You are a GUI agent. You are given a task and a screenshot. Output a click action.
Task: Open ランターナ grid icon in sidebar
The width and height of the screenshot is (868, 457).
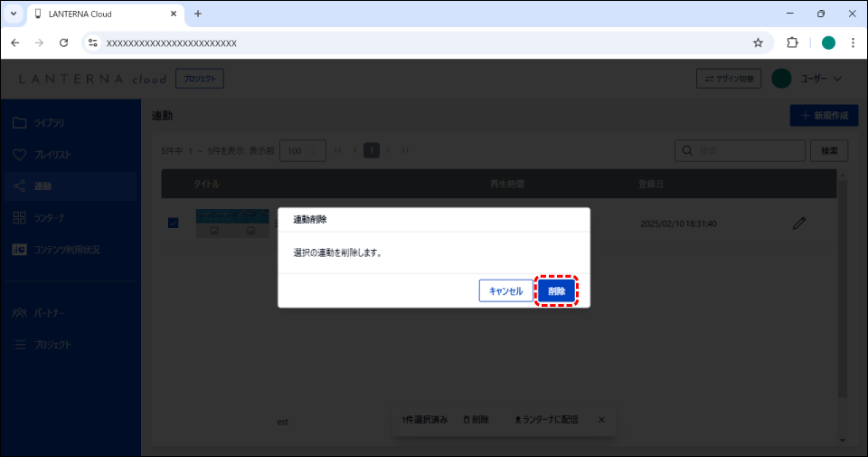[x=20, y=218]
